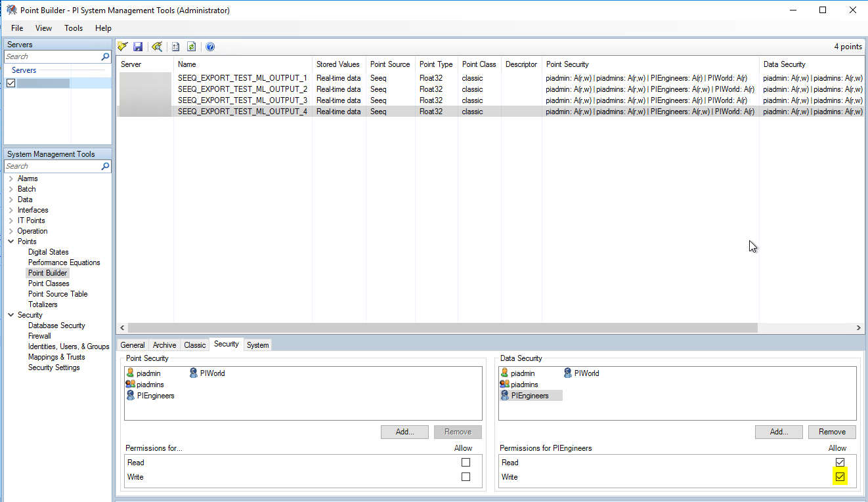868x502 pixels.
Task: Click Add button under Data Security
Action: click(779, 432)
